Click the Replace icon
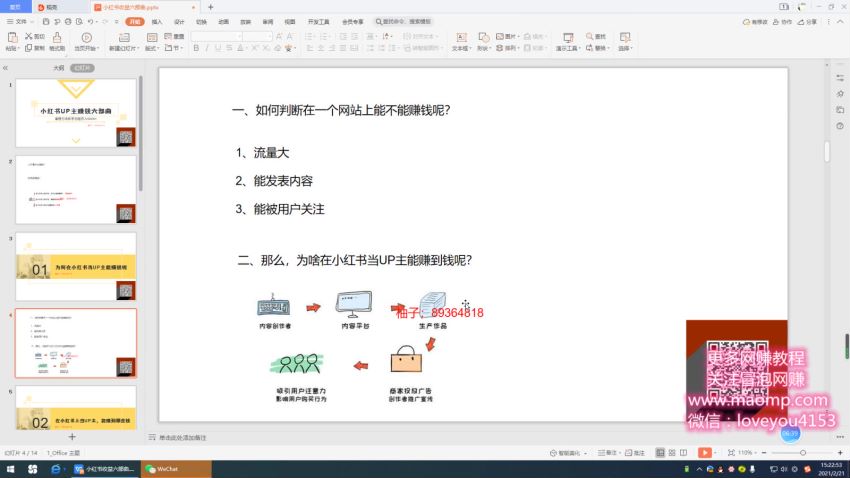Screen dimensions: 850x478 [x=589, y=48]
